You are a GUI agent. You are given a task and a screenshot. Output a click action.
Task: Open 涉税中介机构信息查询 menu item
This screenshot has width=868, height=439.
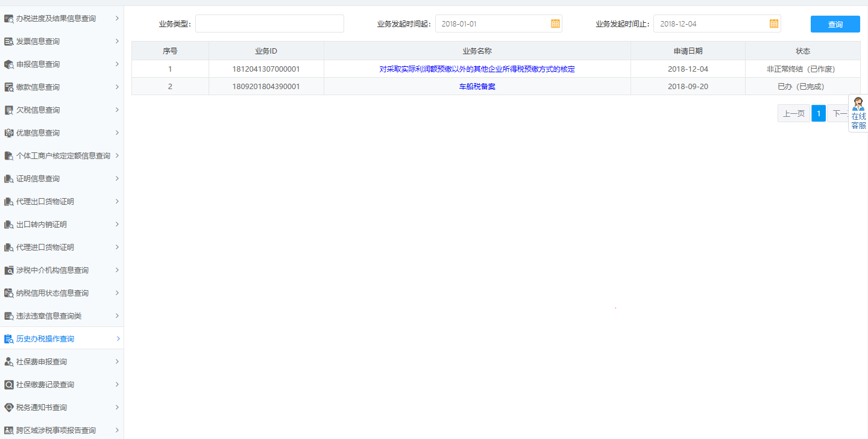click(x=52, y=270)
